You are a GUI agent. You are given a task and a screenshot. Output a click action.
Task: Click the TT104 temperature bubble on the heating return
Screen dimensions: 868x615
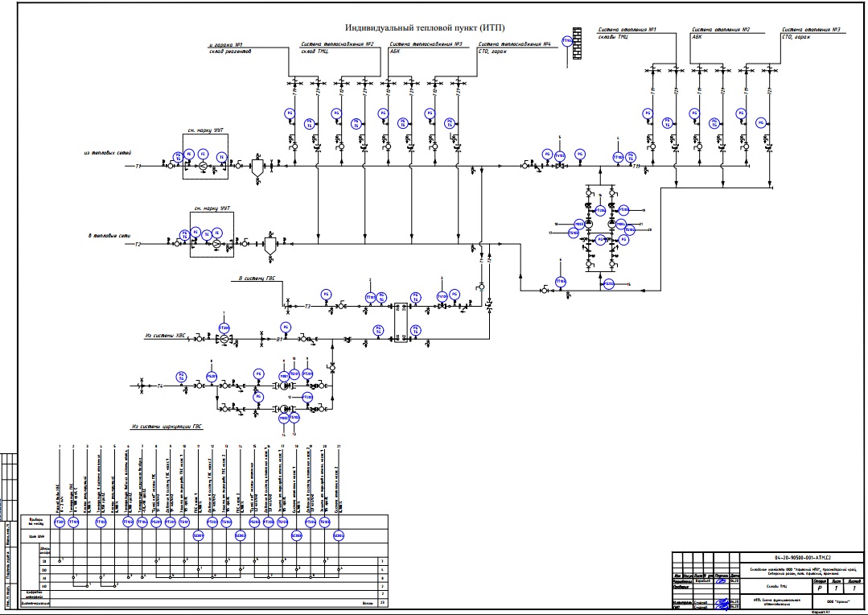[560, 282]
